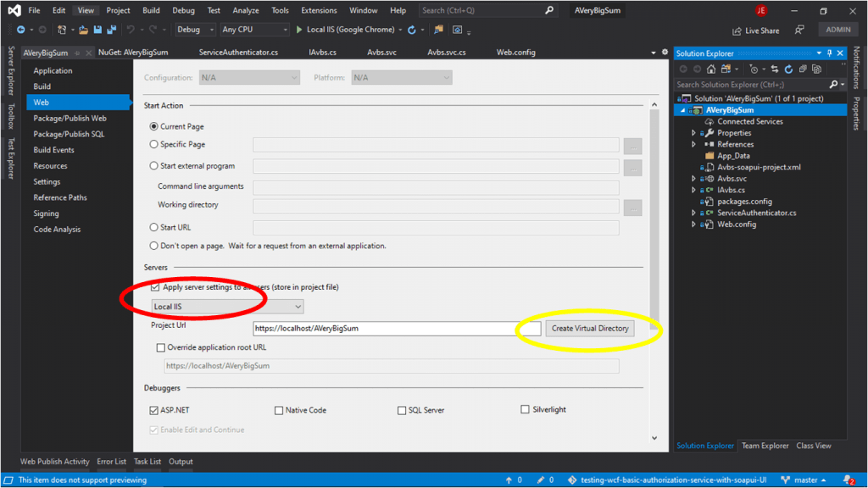Expand the Avbs.svc node
The height and width of the screenshot is (488, 868).
(x=693, y=179)
